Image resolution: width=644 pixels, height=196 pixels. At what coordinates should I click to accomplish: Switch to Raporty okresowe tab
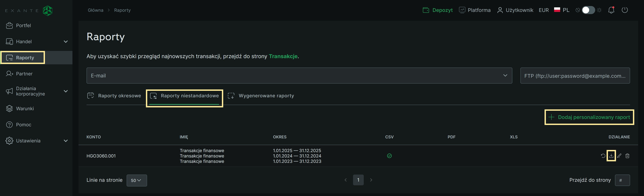pyautogui.click(x=114, y=96)
